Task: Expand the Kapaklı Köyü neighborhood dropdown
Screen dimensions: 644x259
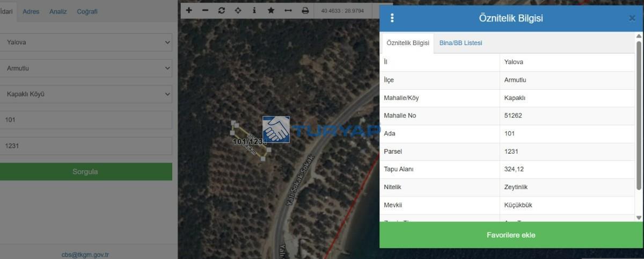Action: click(86, 94)
